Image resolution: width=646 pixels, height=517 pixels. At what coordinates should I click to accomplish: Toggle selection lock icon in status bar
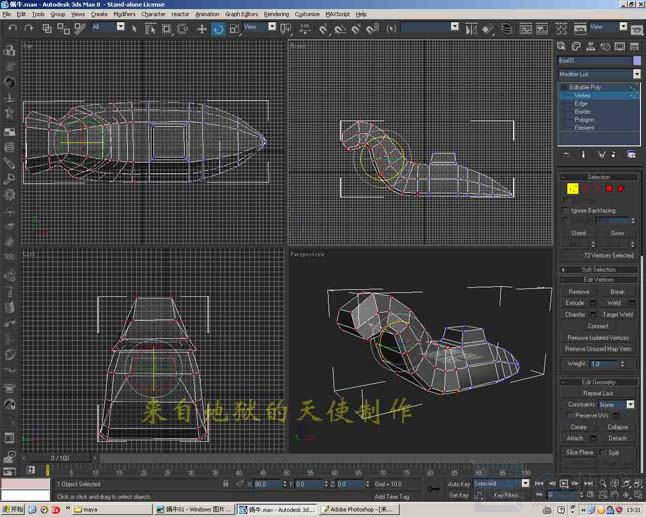tap(226, 484)
